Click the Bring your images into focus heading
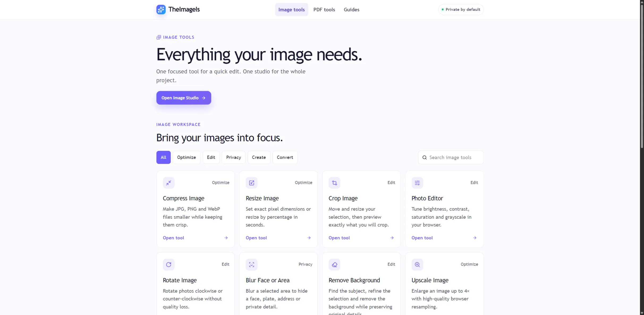The image size is (644, 315). [x=219, y=138]
